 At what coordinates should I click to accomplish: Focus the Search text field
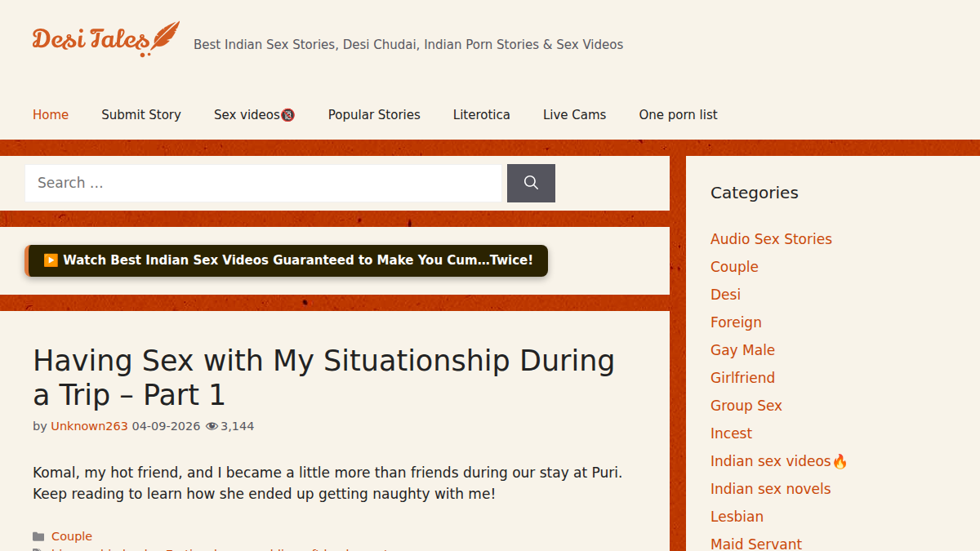click(x=263, y=183)
